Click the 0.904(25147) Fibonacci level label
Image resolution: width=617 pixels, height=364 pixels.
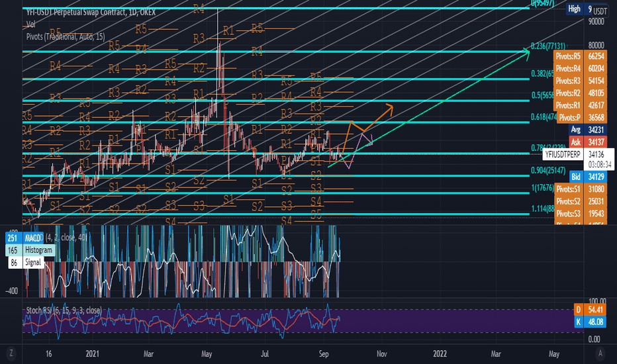[549, 170]
